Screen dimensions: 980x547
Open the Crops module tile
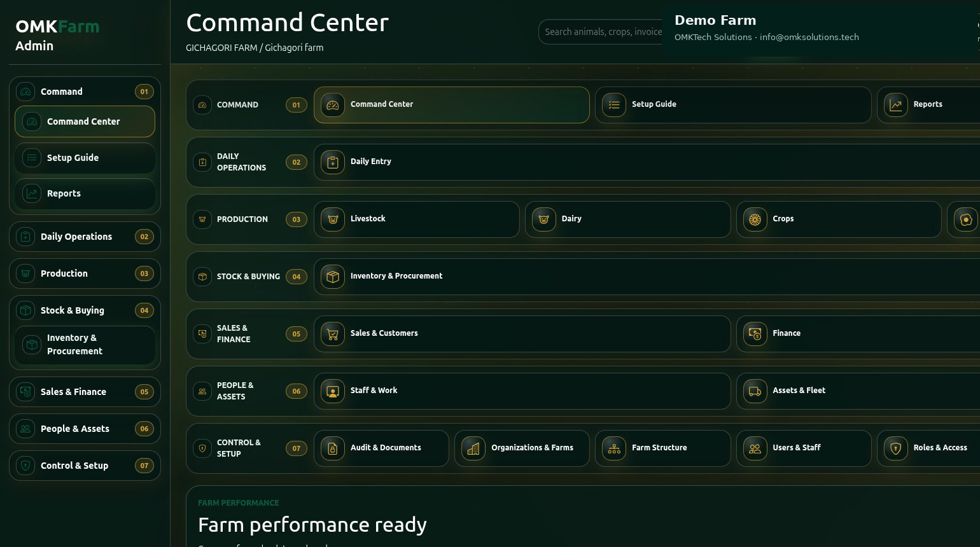pyautogui.click(x=839, y=219)
